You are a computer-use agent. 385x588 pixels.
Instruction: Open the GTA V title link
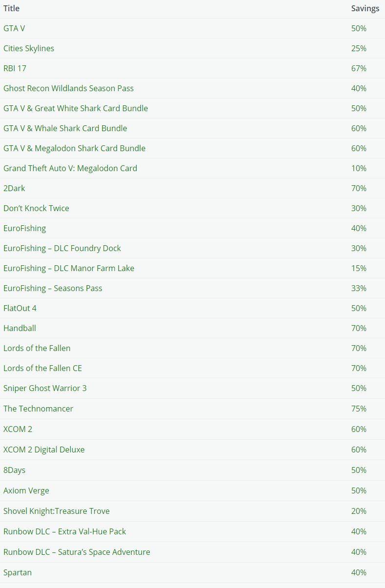[14, 28]
